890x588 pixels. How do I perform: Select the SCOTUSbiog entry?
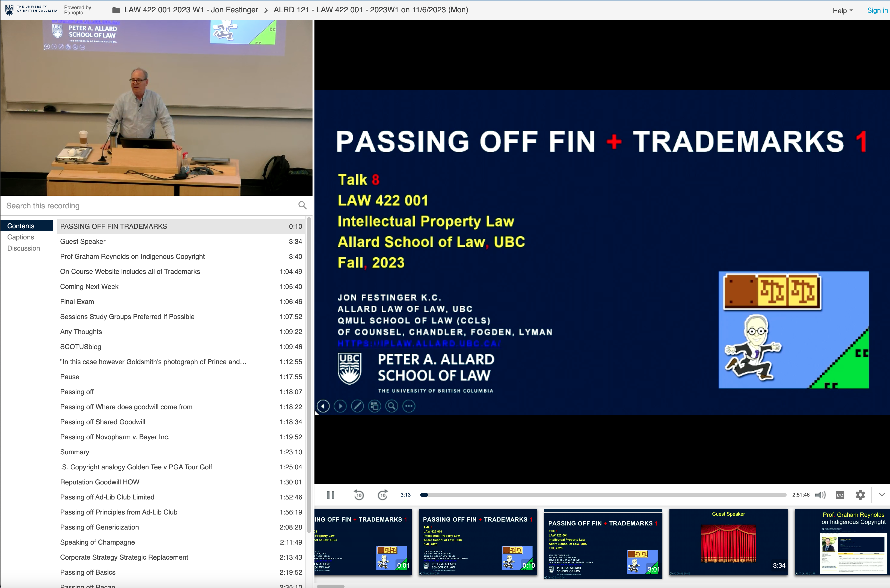point(181,347)
